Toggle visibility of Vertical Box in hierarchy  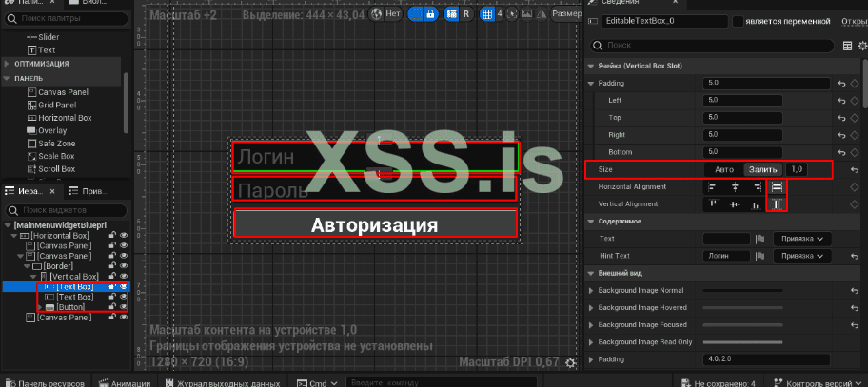[124, 277]
